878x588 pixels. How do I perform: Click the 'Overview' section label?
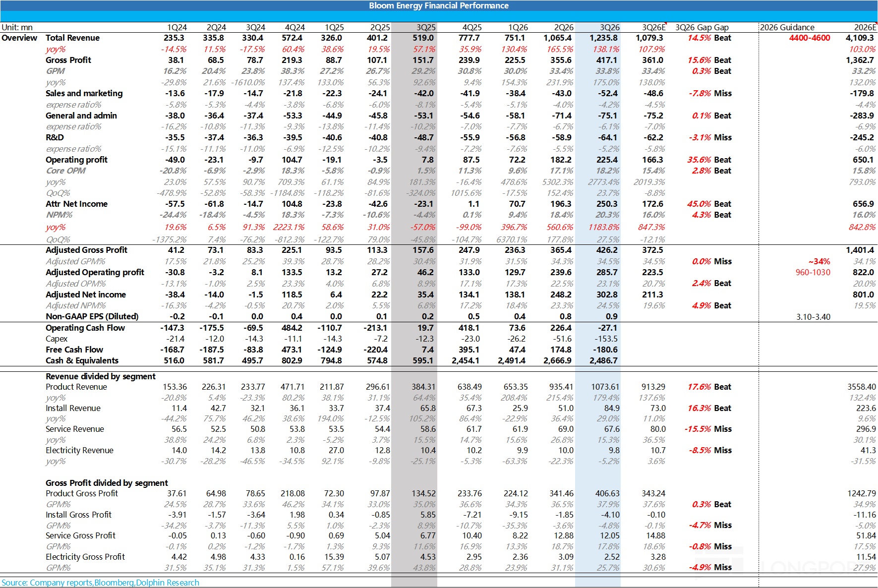coord(19,38)
